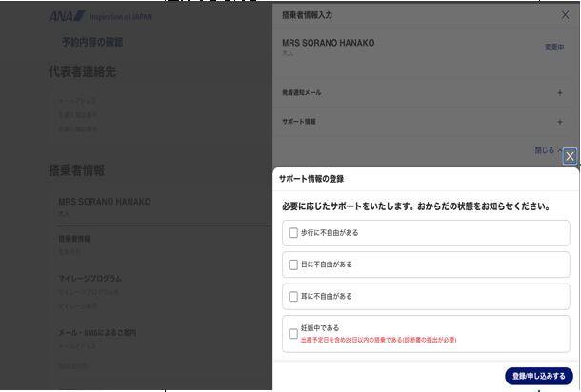Click the red 出産予定日 note text
The width and height of the screenshot is (581, 392).
click(x=378, y=339)
